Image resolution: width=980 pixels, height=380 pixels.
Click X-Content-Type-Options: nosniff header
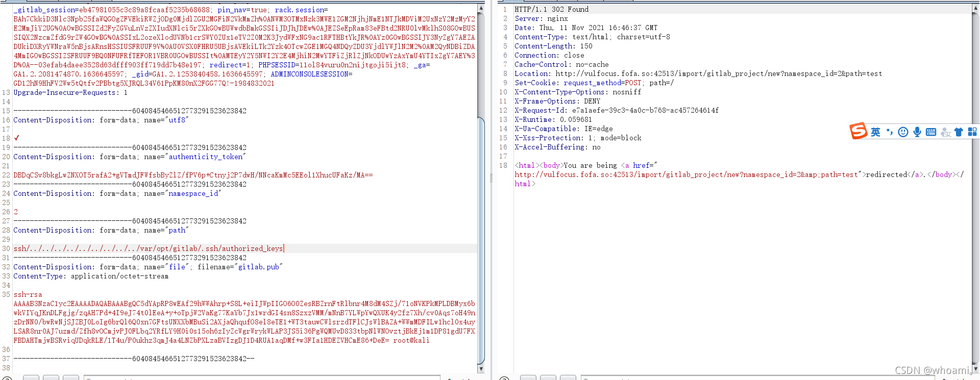click(x=578, y=92)
